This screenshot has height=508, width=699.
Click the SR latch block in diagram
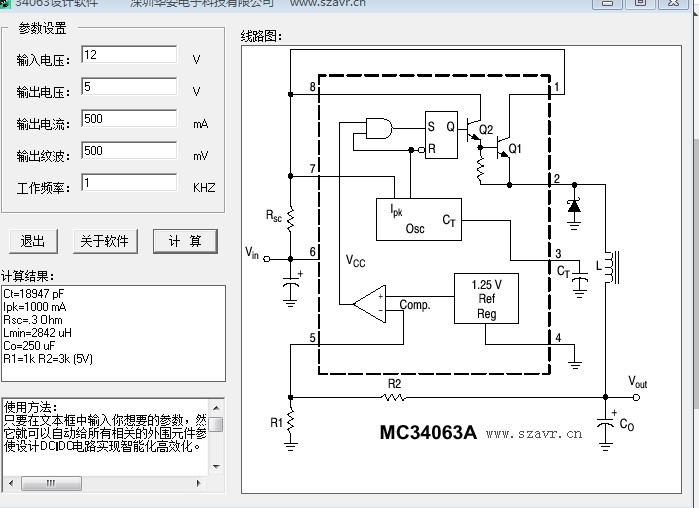click(x=441, y=135)
